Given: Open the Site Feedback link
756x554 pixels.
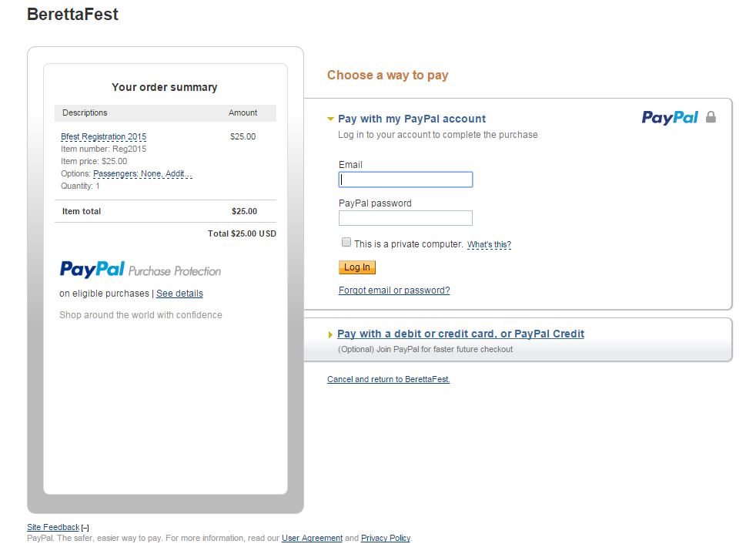Looking at the screenshot, I should [53, 527].
